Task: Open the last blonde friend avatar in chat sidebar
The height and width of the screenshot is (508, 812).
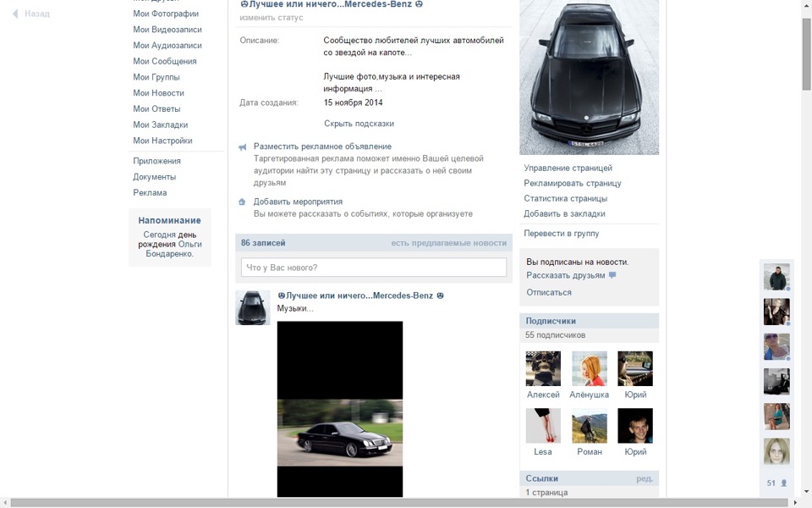Action: [x=776, y=451]
